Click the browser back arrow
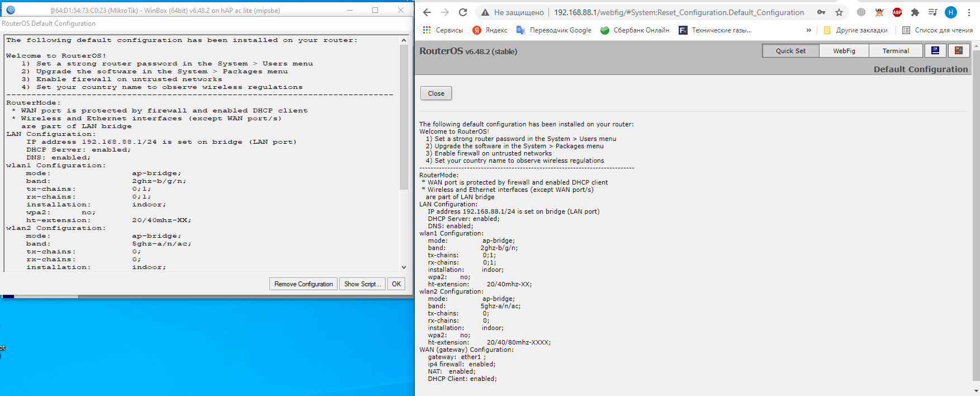The image size is (980, 396). (427, 12)
